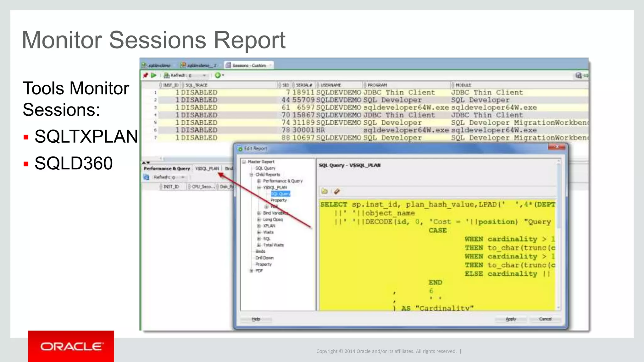Click the refresh icon in child report toolbar
Viewport: 644px width, 362px height.
[147, 177]
